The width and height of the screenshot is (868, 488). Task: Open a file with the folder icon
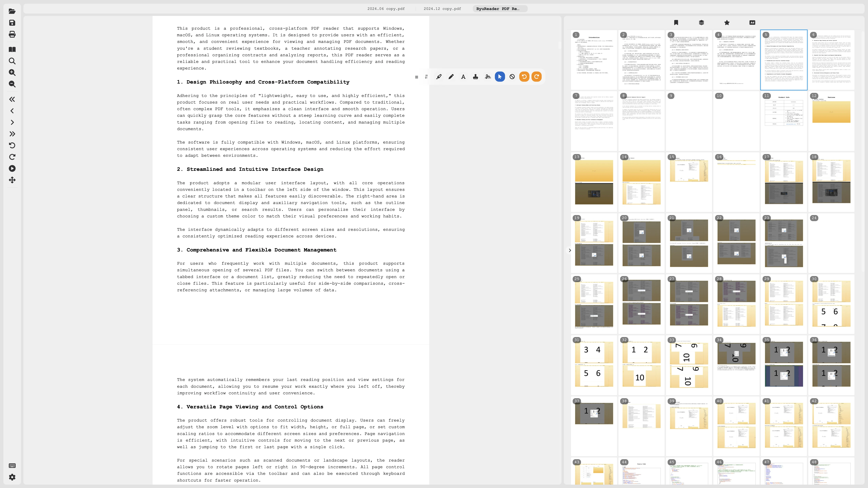point(12,11)
